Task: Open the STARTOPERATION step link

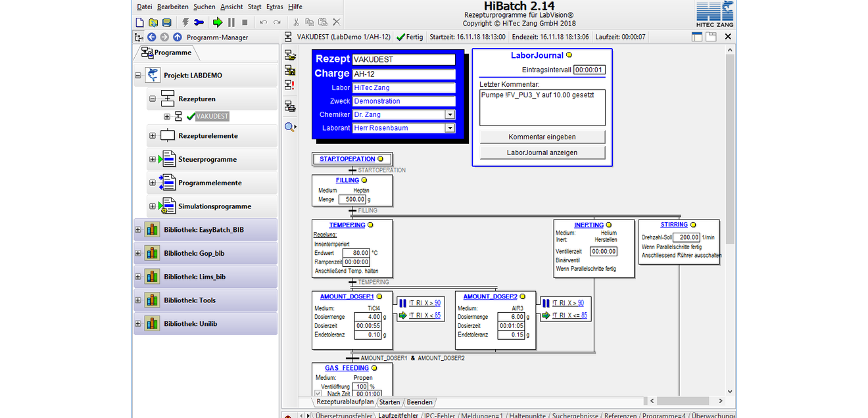Action: [x=347, y=159]
